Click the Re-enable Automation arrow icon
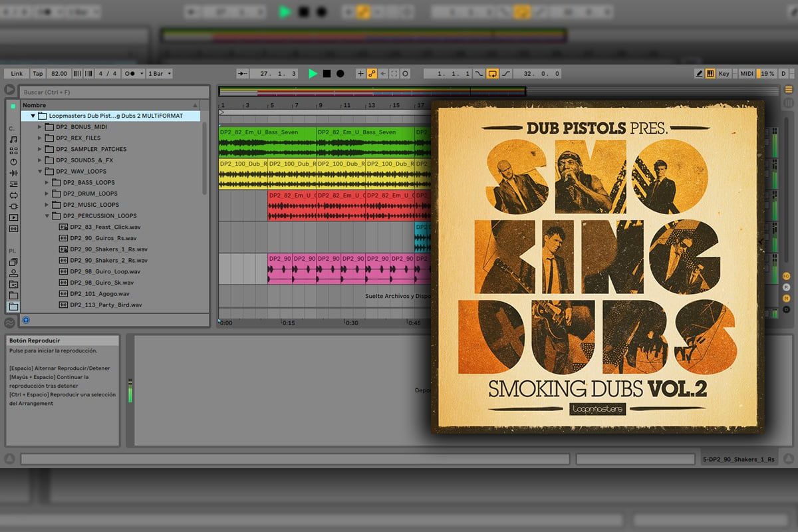 click(x=383, y=74)
